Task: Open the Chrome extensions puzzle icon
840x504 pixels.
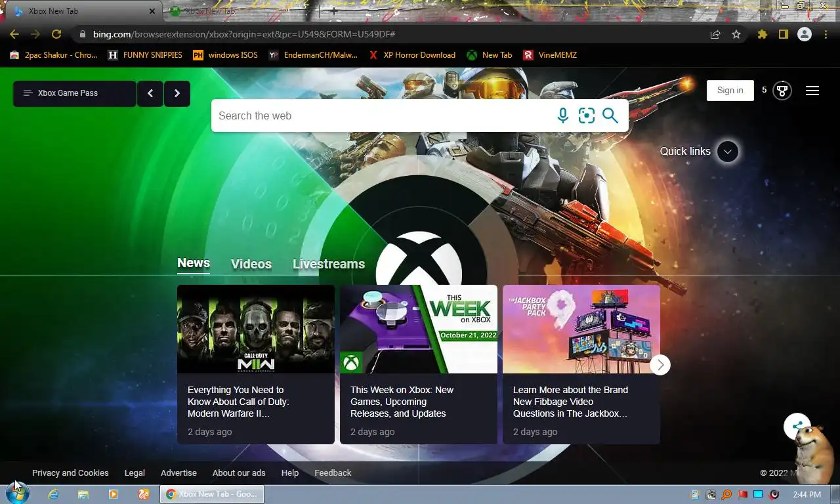Action: tap(763, 34)
